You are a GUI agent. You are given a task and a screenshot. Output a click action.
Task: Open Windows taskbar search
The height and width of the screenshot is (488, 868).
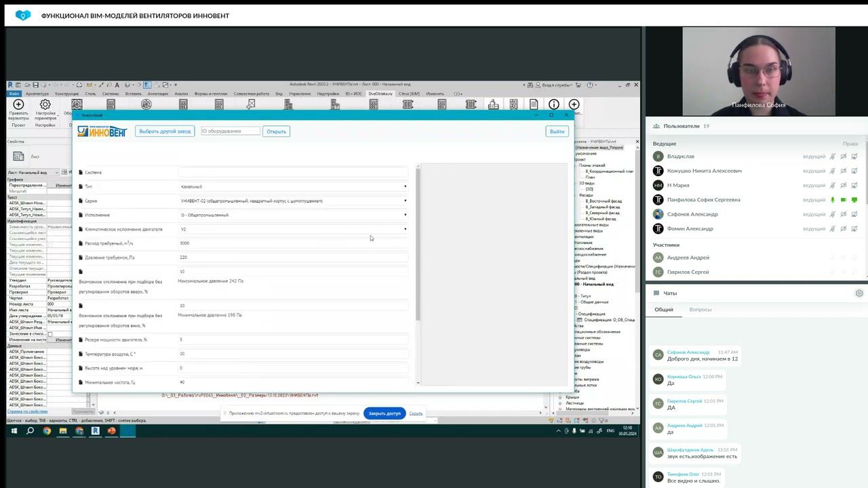(30, 431)
